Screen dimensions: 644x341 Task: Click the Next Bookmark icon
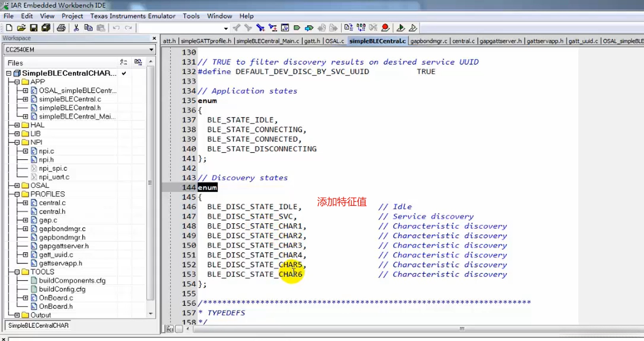[309, 28]
